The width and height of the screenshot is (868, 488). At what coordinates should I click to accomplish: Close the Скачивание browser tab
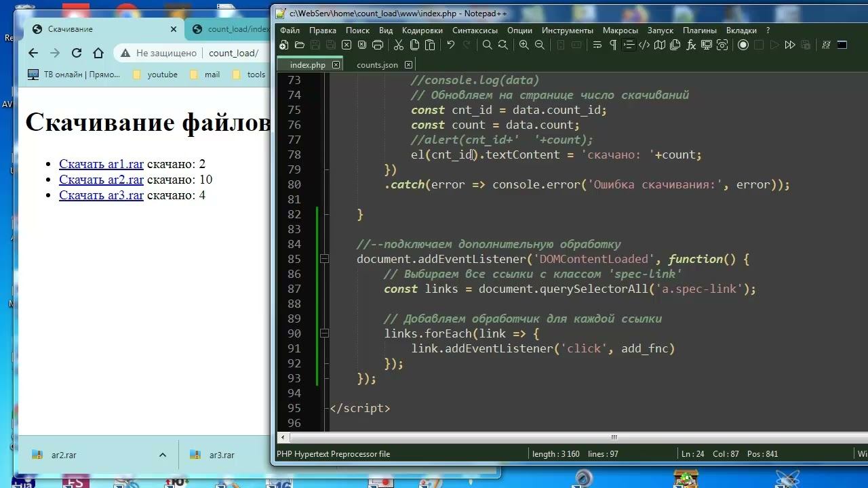coord(174,29)
